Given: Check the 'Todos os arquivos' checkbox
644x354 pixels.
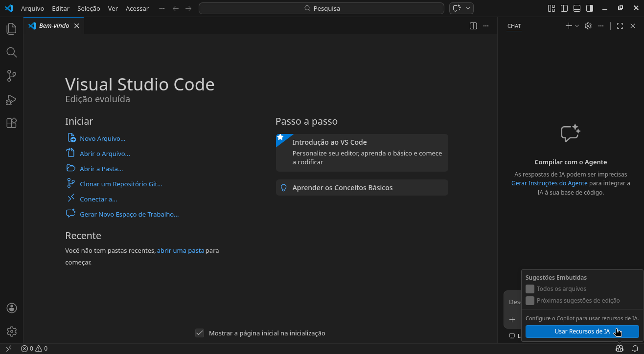Looking at the screenshot, I should 530,289.
